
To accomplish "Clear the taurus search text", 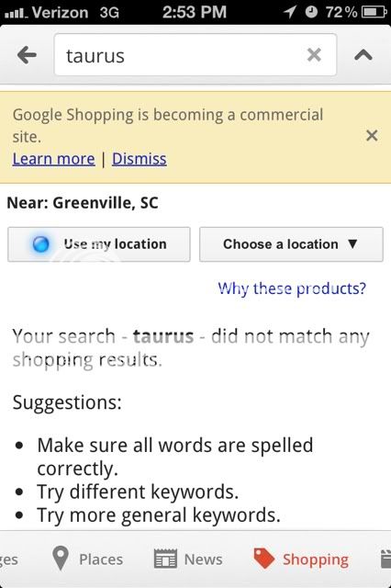I will [x=314, y=55].
